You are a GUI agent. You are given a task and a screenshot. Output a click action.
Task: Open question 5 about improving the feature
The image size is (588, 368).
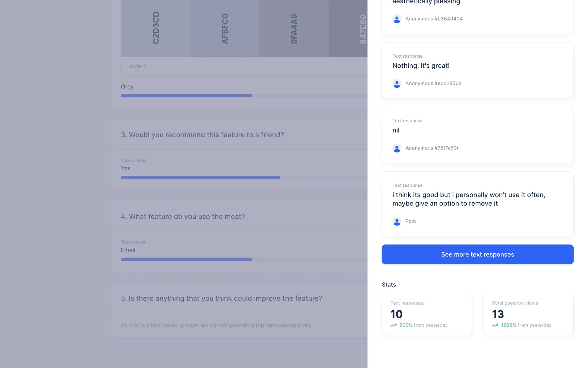[x=221, y=298]
